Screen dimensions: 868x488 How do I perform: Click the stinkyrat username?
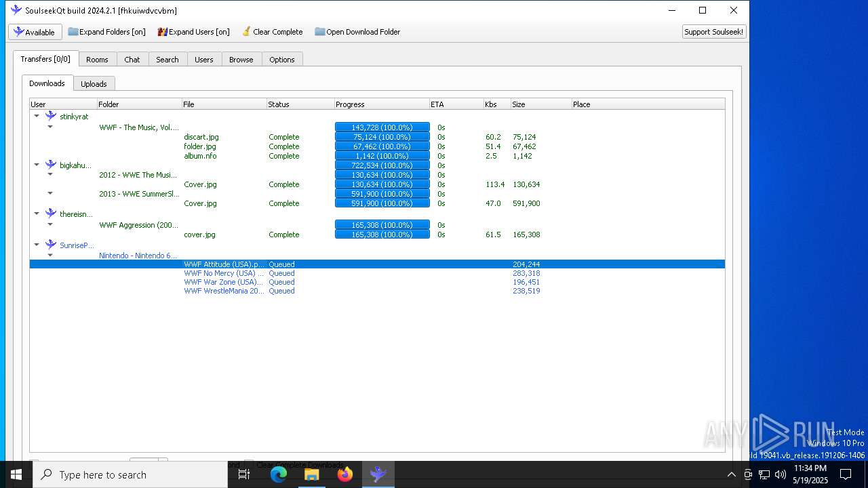tap(74, 117)
